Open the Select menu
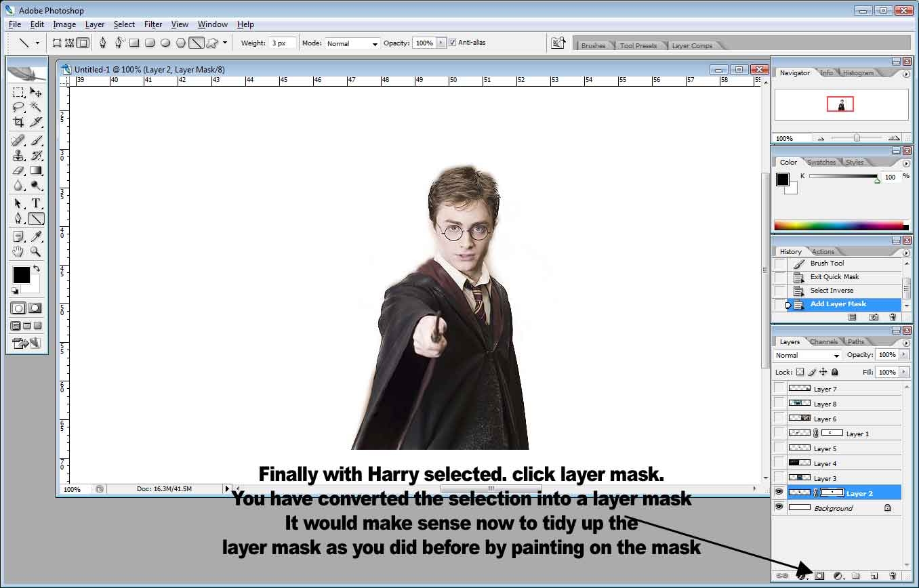 pos(124,24)
